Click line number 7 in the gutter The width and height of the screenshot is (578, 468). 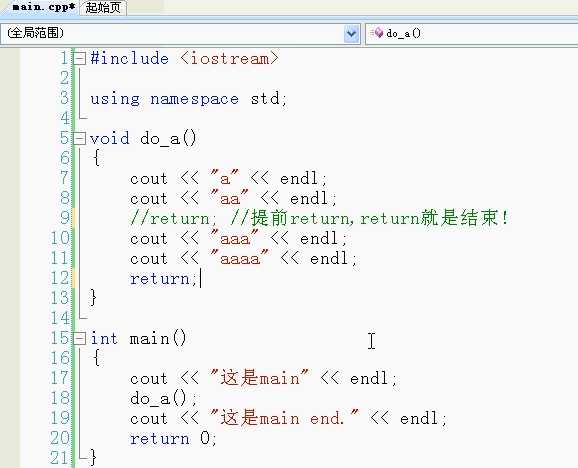[64, 179]
